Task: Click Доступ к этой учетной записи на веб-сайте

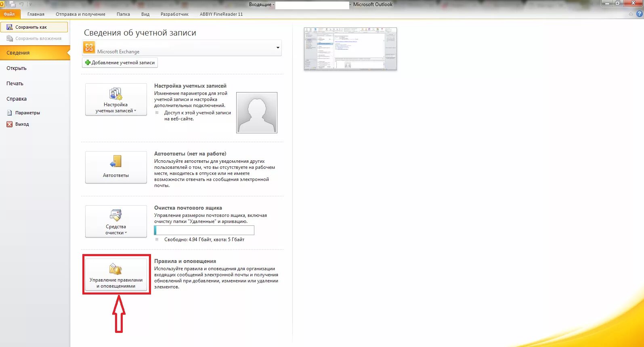Action: point(197,116)
